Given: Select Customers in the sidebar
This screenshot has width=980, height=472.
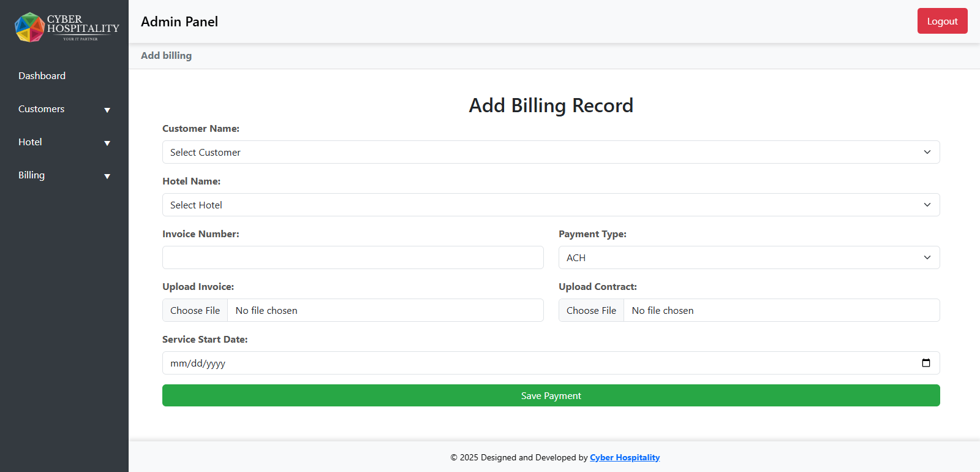Looking at the screenshot, I should click(x=41, y=109).
